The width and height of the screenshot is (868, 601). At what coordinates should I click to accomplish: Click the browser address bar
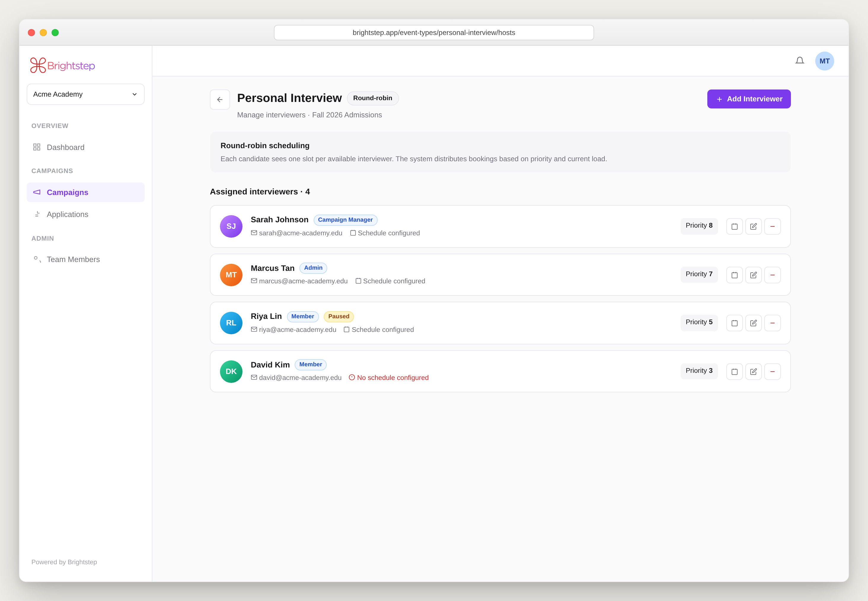point(434,33)
